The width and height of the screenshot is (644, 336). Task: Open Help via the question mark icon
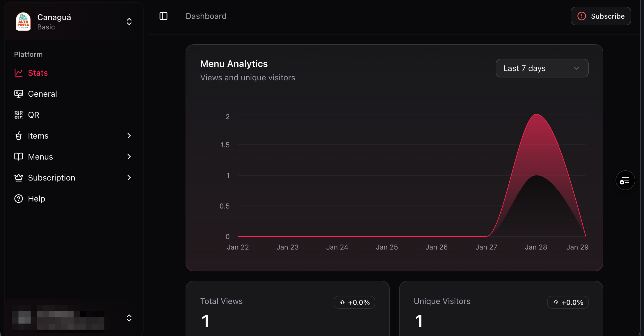[19, 199]
